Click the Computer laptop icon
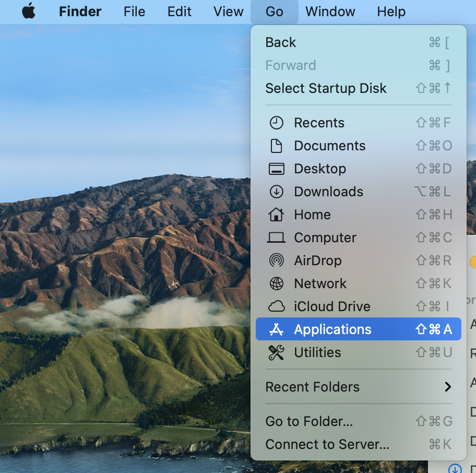The width and height of the screenshot is (476, 473). coord(276,238)
